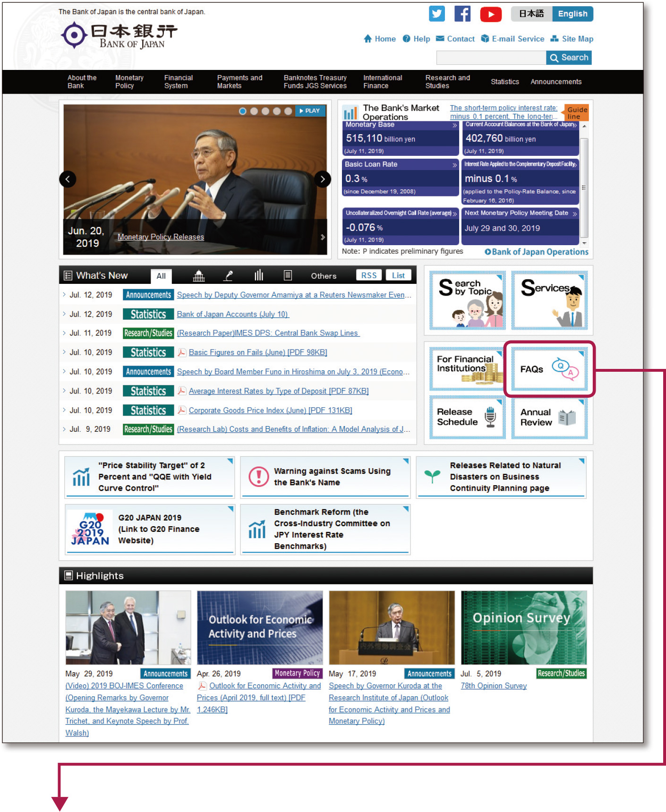
Task: Click the Search button
Action: click(x=569, y=58)
